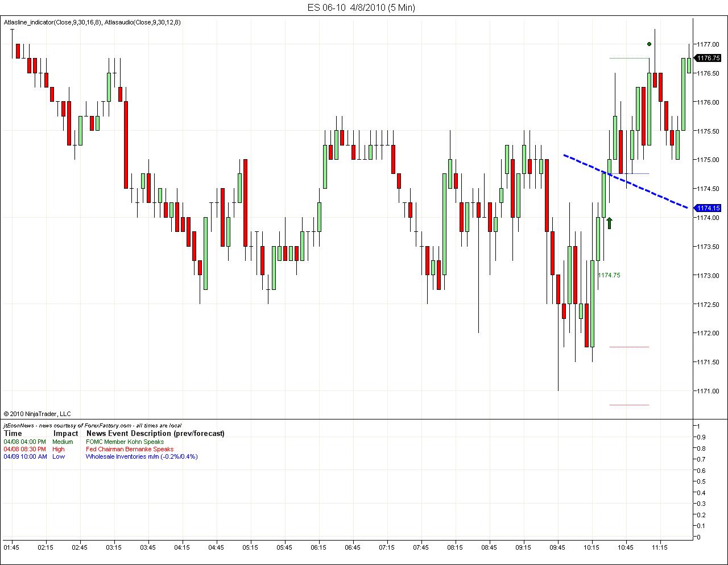Click the 1176.75 current price marker
Viewport: 728px width, 565px height.
pos(708,58)
